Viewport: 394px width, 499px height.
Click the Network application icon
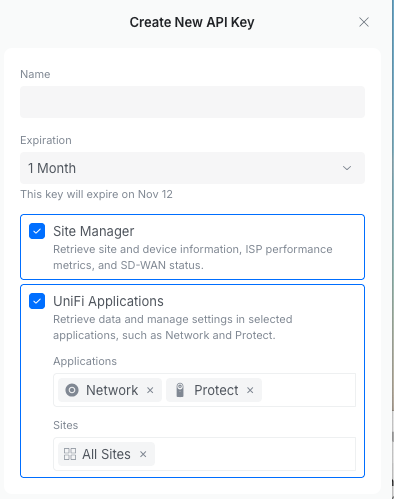(x=72, y=390)
